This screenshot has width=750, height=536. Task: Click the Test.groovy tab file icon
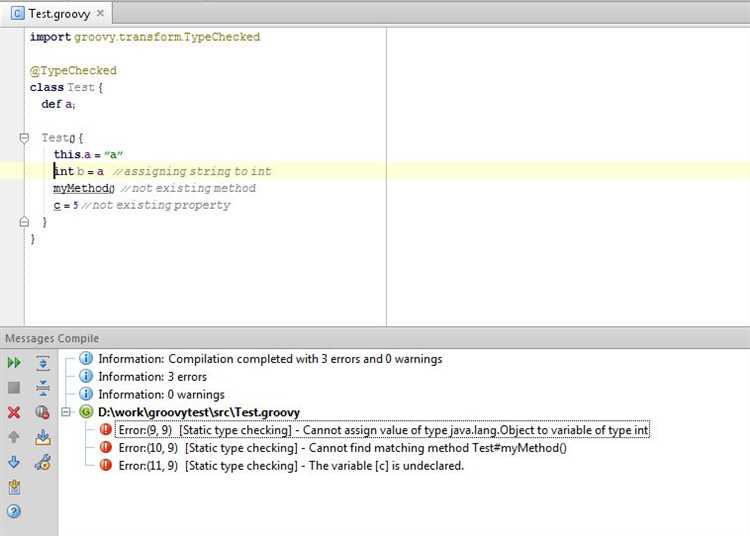coord(17,13)
